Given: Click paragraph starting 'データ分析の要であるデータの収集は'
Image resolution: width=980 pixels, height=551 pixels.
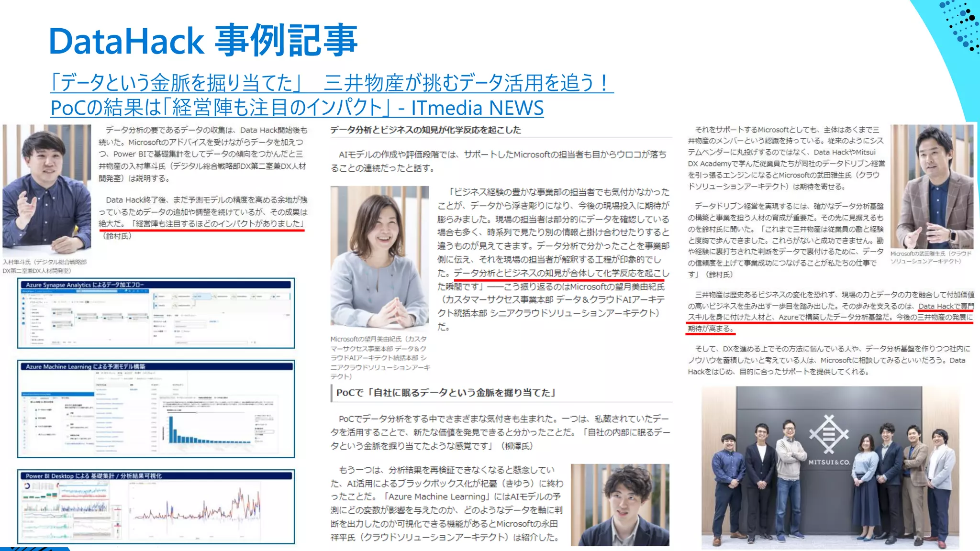Looking at the screenshot, I should pos(203,154).
